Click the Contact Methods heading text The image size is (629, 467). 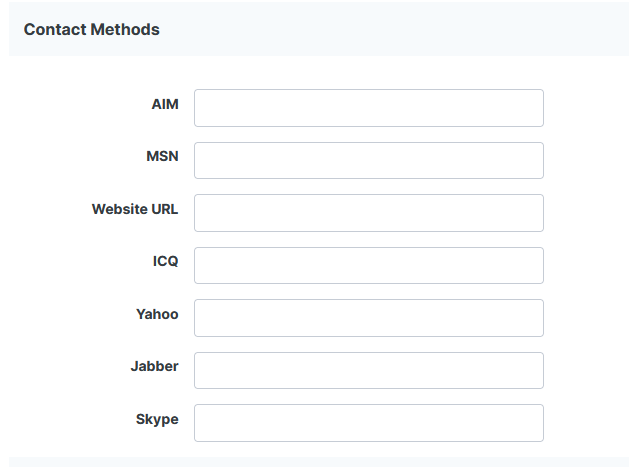coord(92,29)
